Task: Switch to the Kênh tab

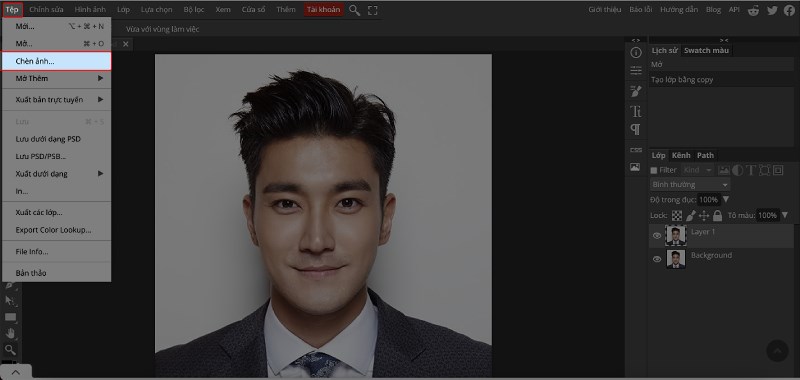Action: [x=681, y=155]
